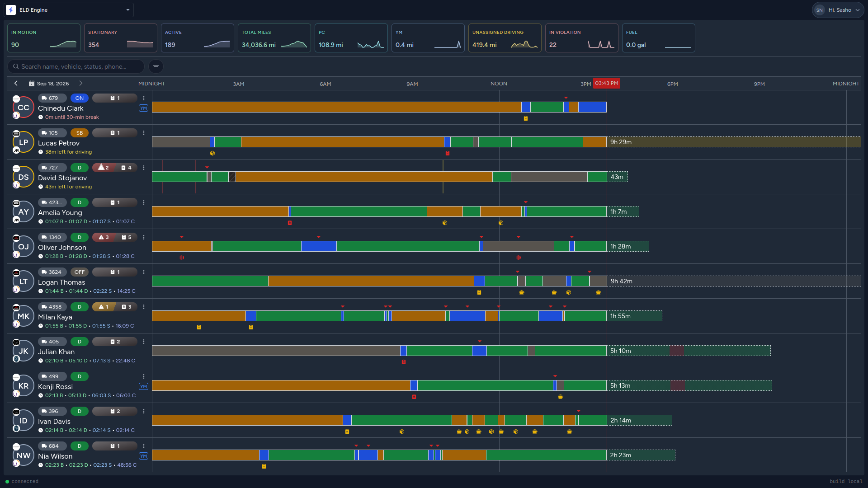Open more options for Ivan Davis
Screen dimensions: 868x488
coord(144,411)
